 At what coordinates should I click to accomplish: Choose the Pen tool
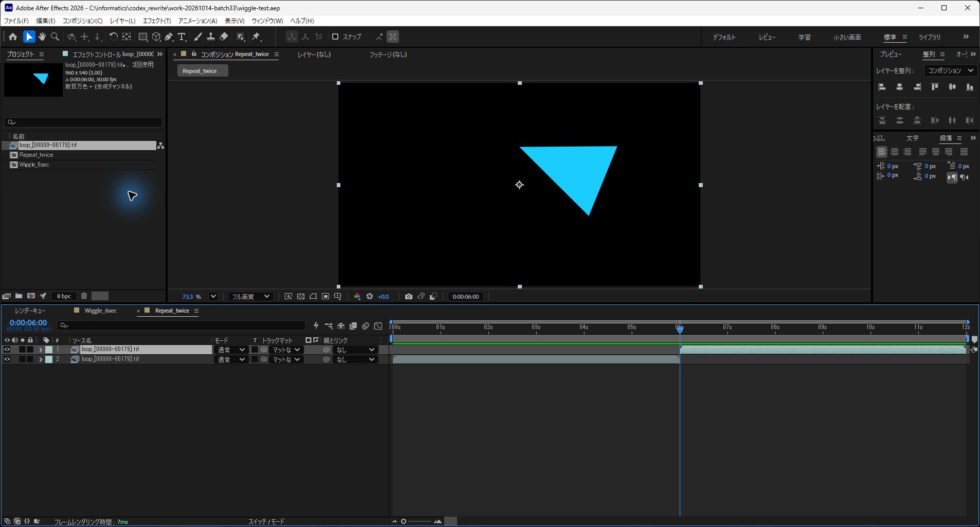click(169, 37)
